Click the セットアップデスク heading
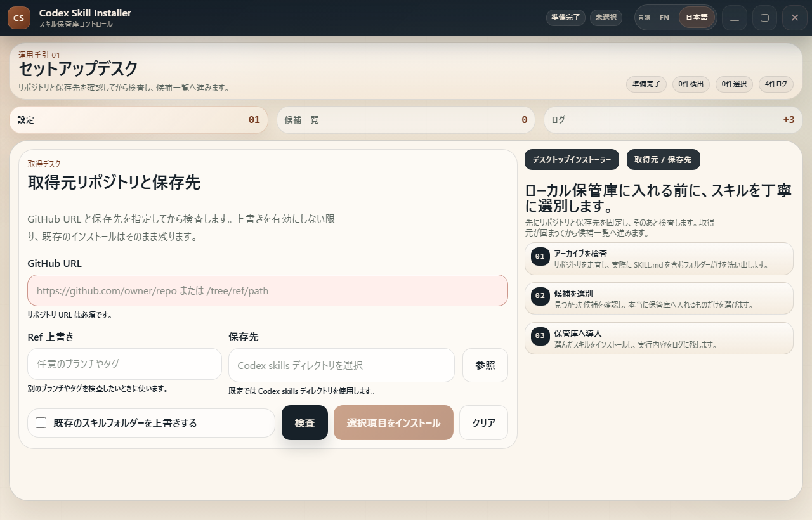The width and height of the screenshot is (812, 520). pyautogui.click(x=78, y=69)
